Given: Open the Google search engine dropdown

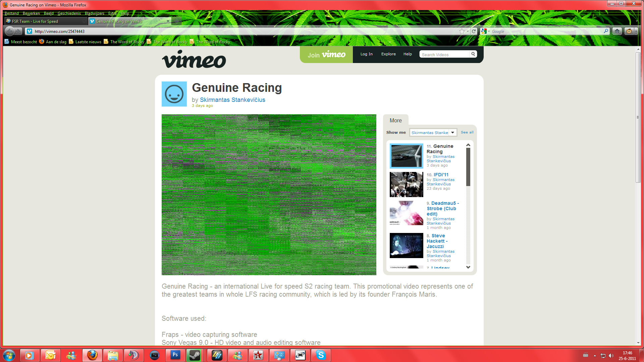Looking at the screenshot, I should tap(485, 31).
